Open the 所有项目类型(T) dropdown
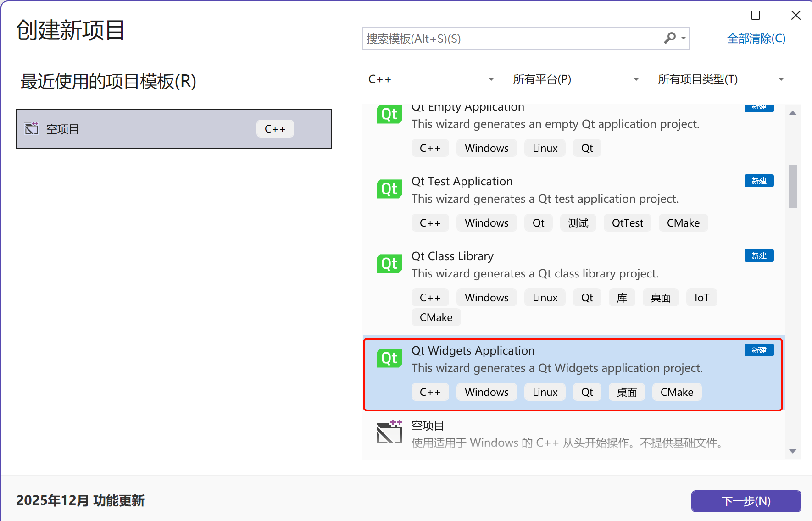 coord(720,79)
